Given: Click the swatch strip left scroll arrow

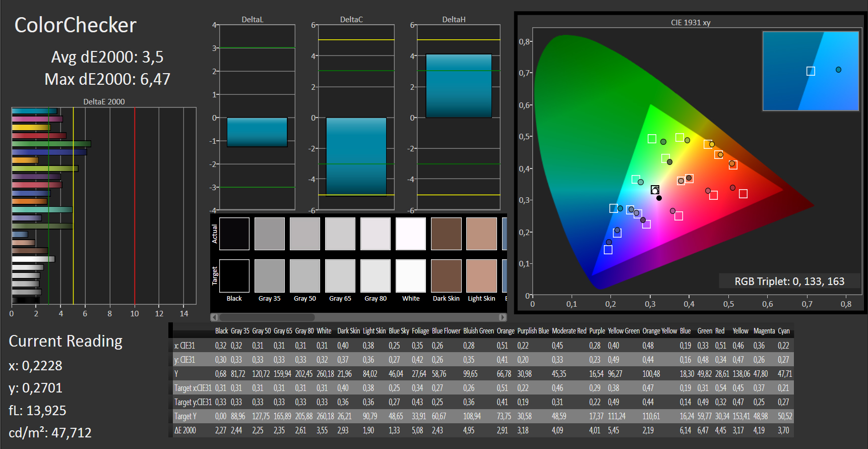Looking at the screenshot, I should point(214,317).
